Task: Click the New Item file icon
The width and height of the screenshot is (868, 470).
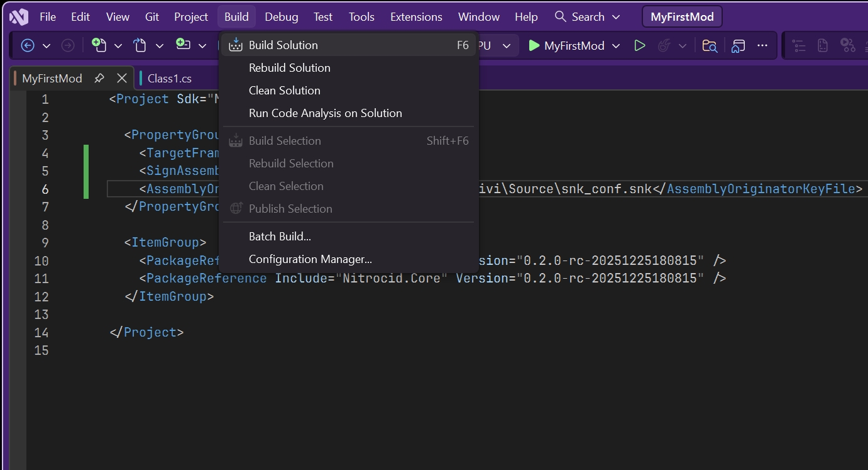Action: (x=99, y=45)
